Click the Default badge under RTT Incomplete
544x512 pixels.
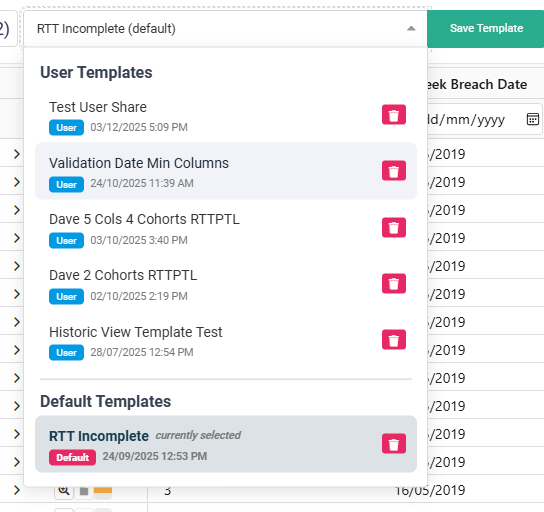coord(72,457)
